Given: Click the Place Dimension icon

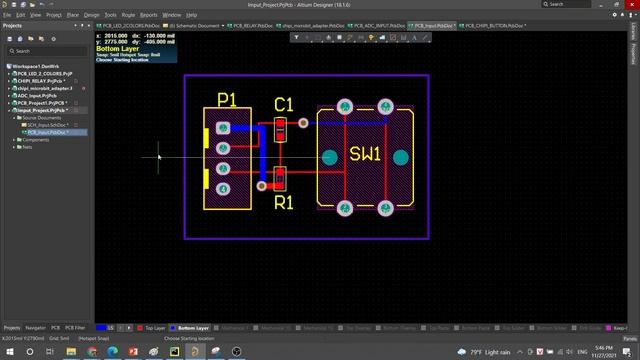Looking at the screenshot, I should tap(404, 38).
